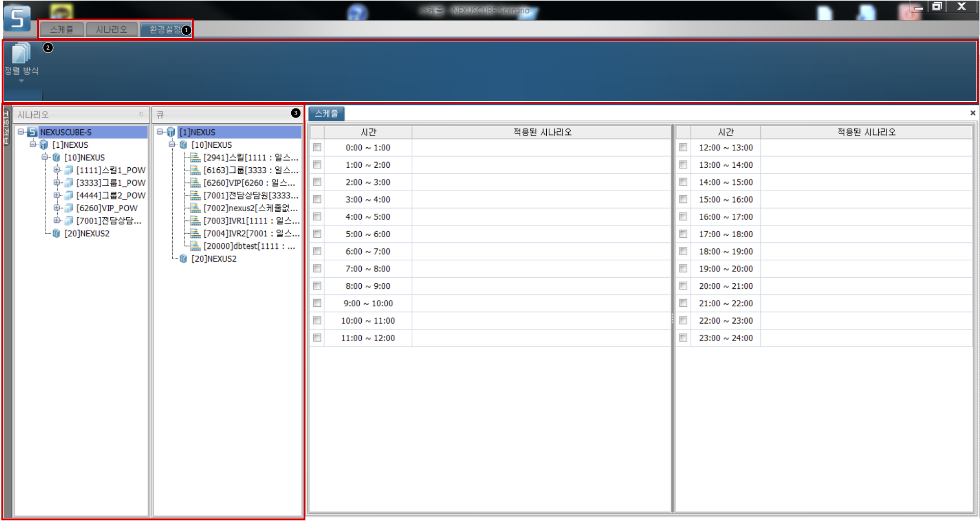Select the 스케줄 document tab

(x=326, y=114)
